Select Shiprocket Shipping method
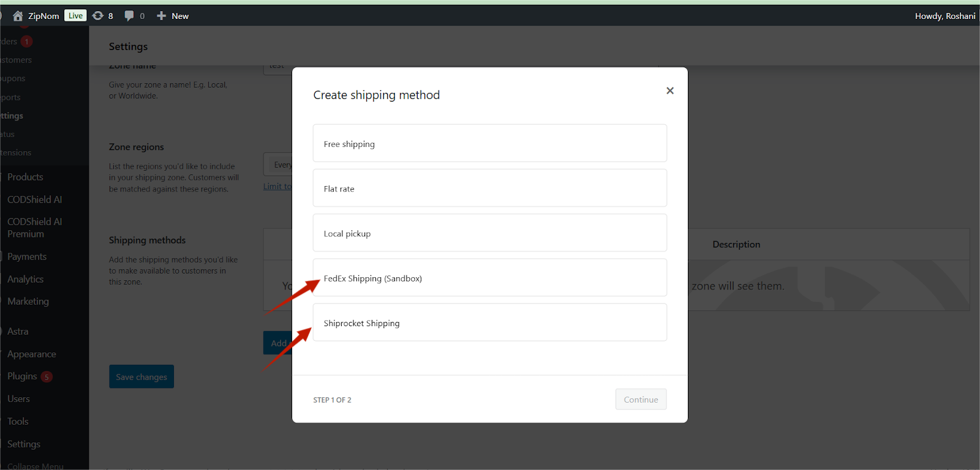 pos(489,323)
